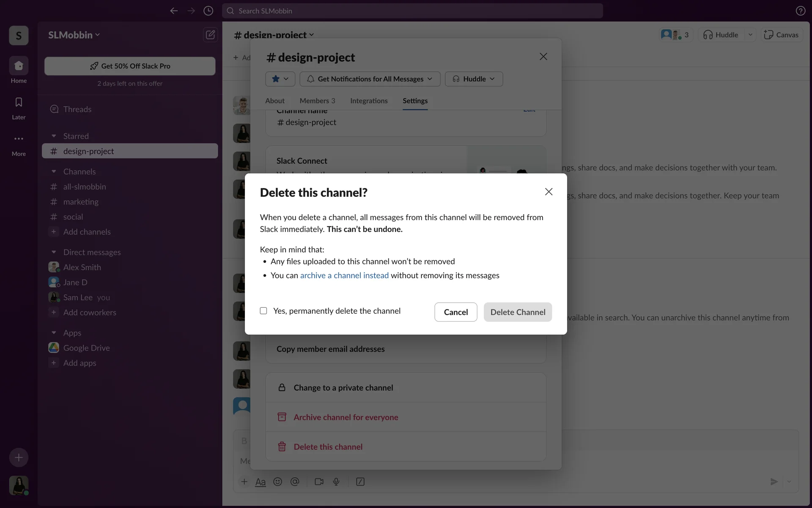Click 'archive a channel instead' link
The height and width of the screenshot is (508, 812).
pos(344,276)
